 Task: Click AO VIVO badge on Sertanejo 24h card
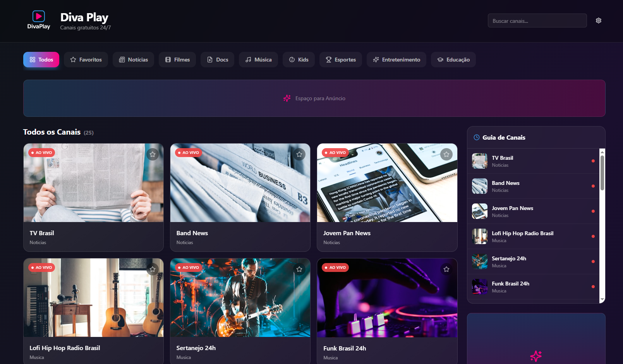pyautogui.click(x=188, y=268)
